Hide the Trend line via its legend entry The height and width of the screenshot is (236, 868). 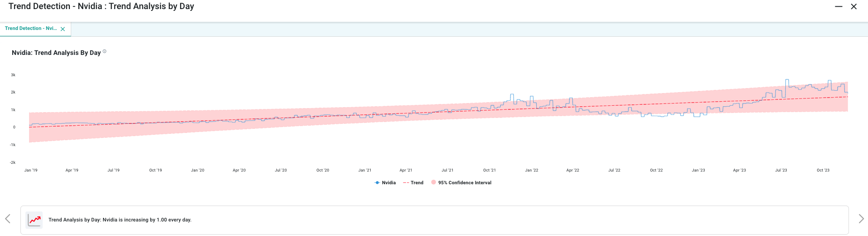coord(413,183)
